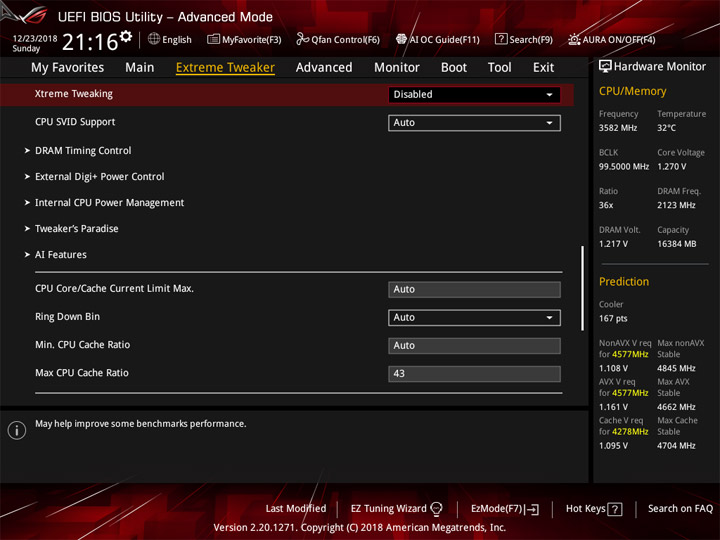Open MyFavorite(F3) list icon

(213, 39)
